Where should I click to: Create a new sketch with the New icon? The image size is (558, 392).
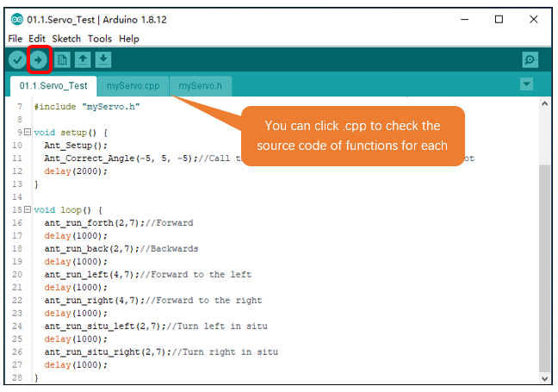click(x=62, y=59)
